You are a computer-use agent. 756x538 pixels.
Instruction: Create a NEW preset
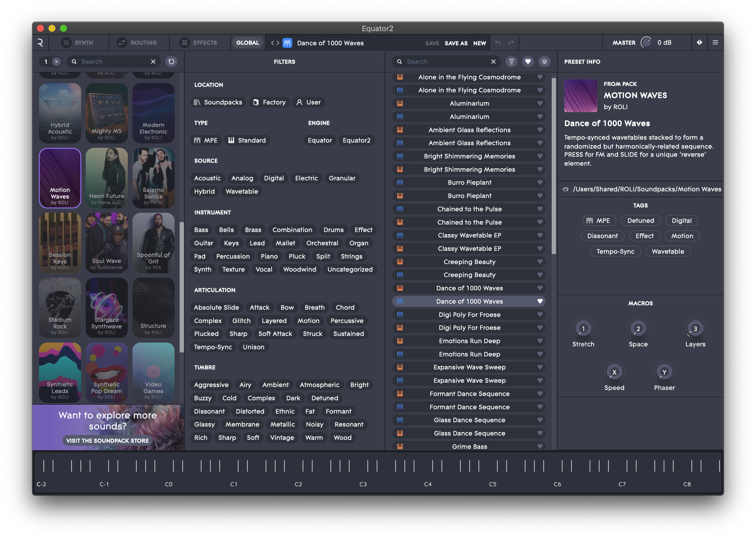pos(479,43)
